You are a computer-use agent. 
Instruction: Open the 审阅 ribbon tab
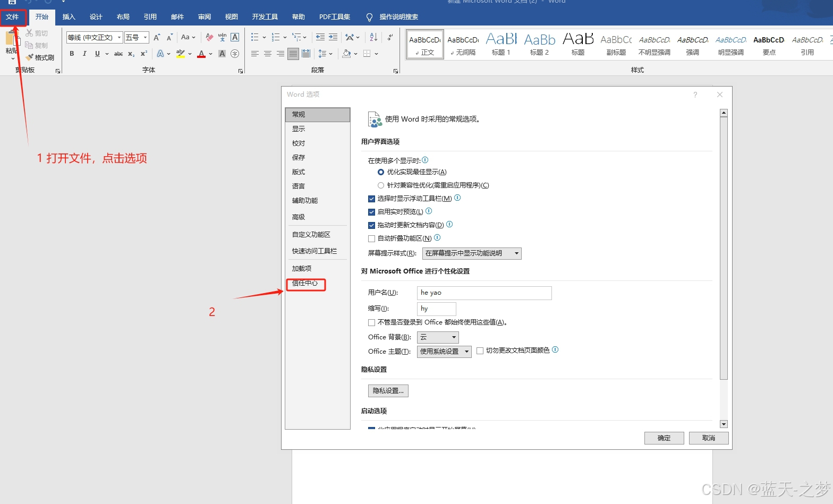205,17
